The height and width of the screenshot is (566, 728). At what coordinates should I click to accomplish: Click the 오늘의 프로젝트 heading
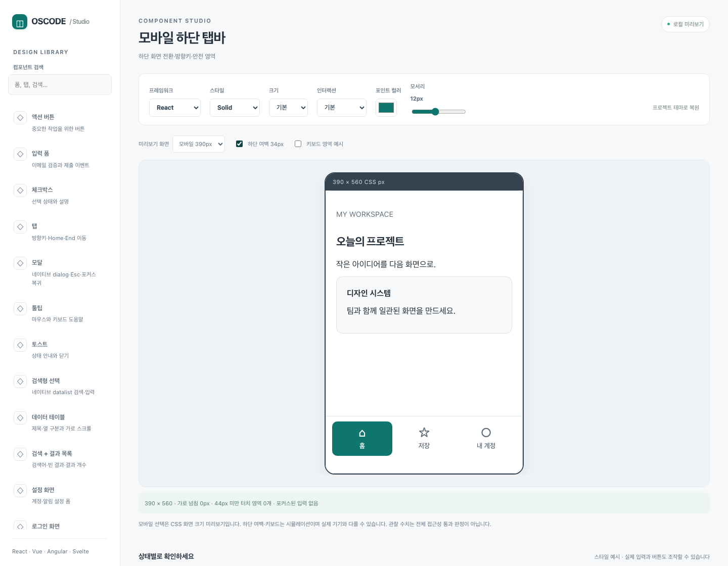pyautogui.click(x=370, y=242)
